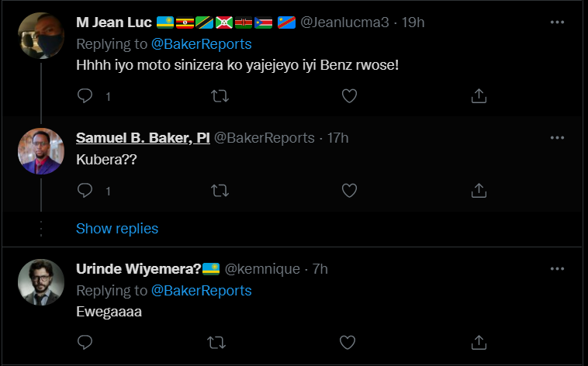The image size is (588, 366).
Task: Open Urinde Wiyemera's profile avatar
Action: tap(40, 282)
